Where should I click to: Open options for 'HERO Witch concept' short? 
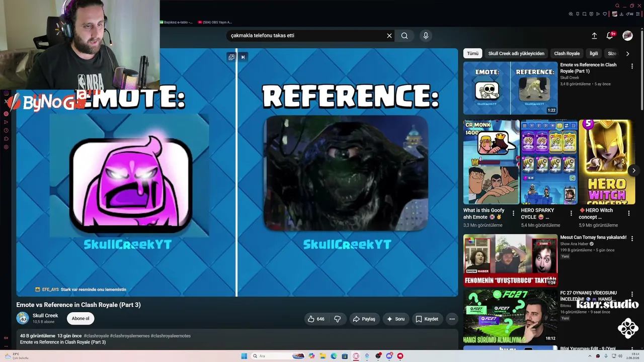(x=628, y=213)
